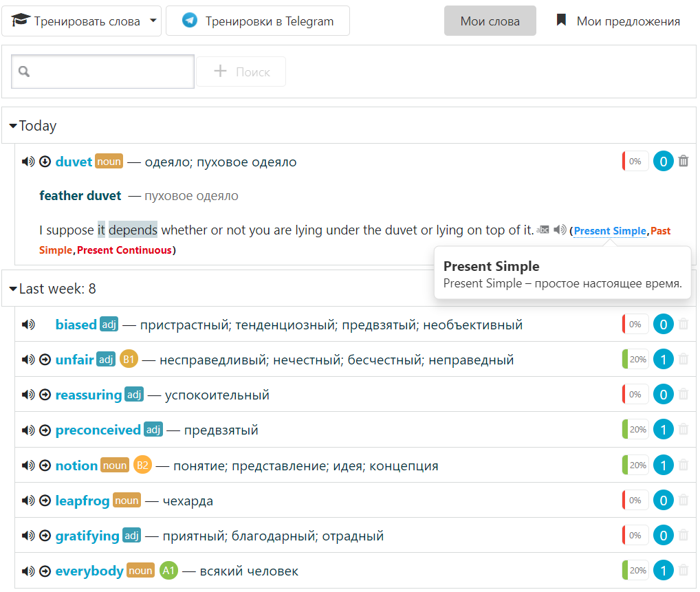700x592 pixels.
Task: Delete the word unfair via trash icon
Action: 683,358
